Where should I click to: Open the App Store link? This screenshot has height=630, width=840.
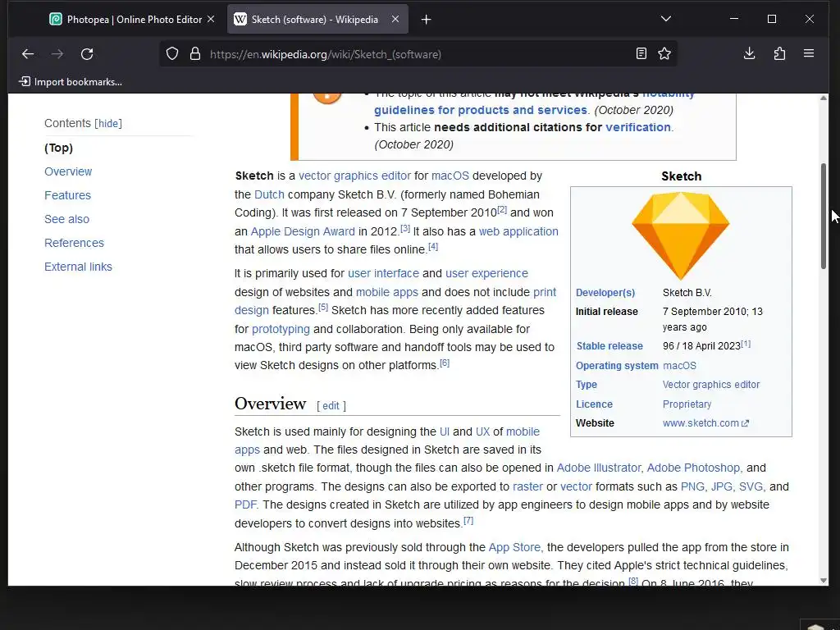pos(514,547)
